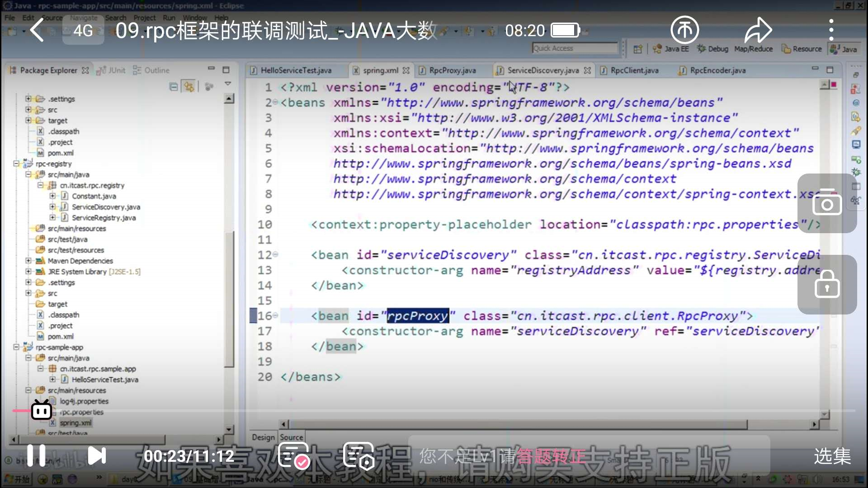The image size is (868, 488).
Task: Click Collapse All icon in Package Explorer
Action: click(x=173, y=86)
